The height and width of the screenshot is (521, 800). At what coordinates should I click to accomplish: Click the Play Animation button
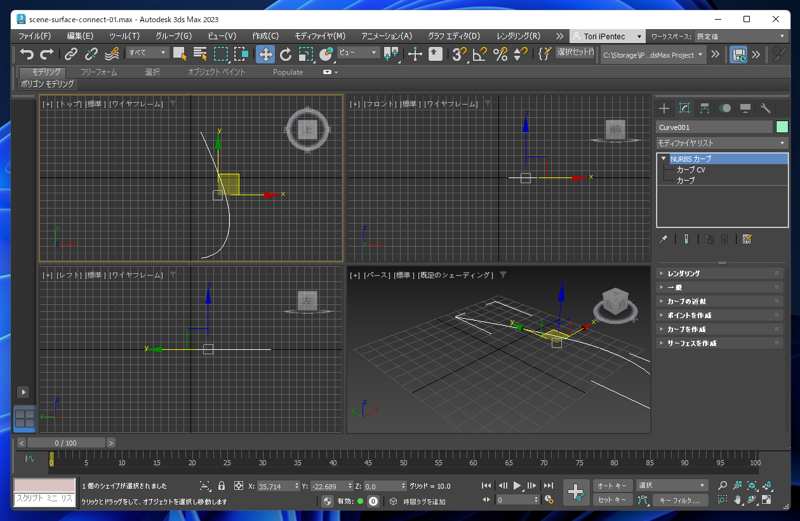(x=517, y=485)
